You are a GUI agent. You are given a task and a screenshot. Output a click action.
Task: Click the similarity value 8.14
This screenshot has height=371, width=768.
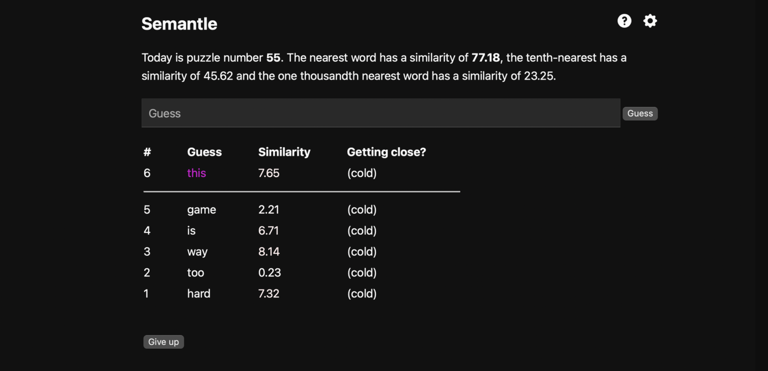click(x=269, y=252)
